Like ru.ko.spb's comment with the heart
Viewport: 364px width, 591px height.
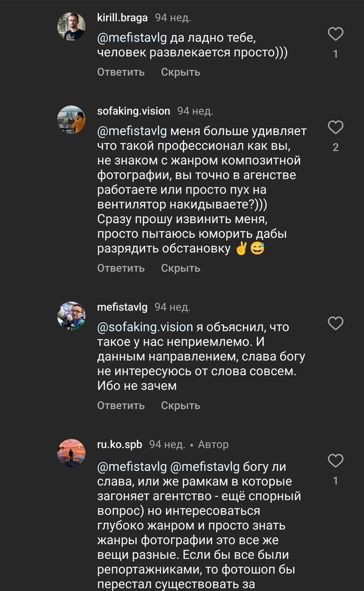point(335,460)
